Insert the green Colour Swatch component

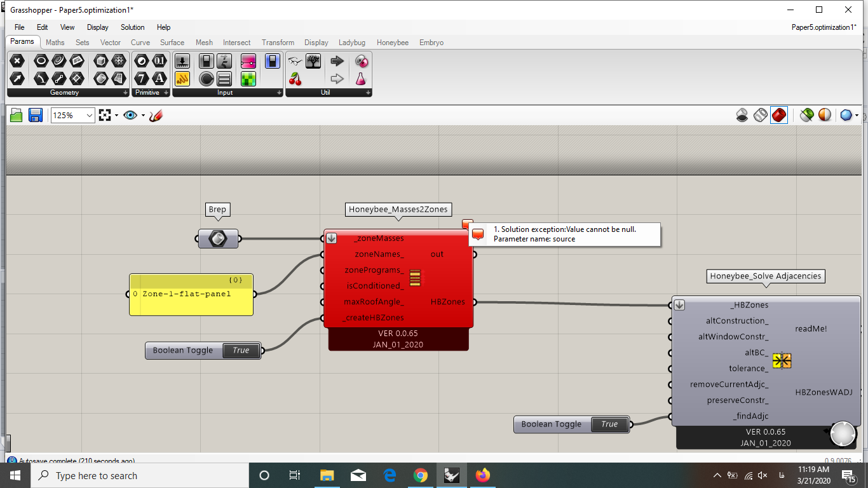[x=248, y=79]
